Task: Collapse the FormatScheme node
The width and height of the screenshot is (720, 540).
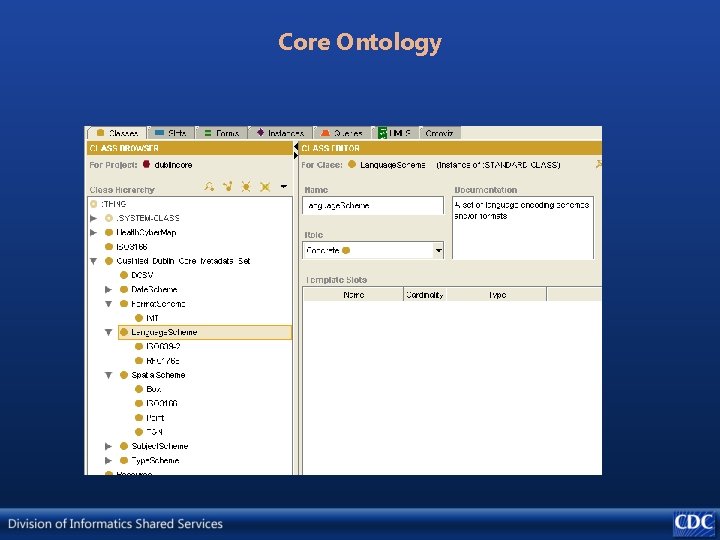Action: [108, 304]
